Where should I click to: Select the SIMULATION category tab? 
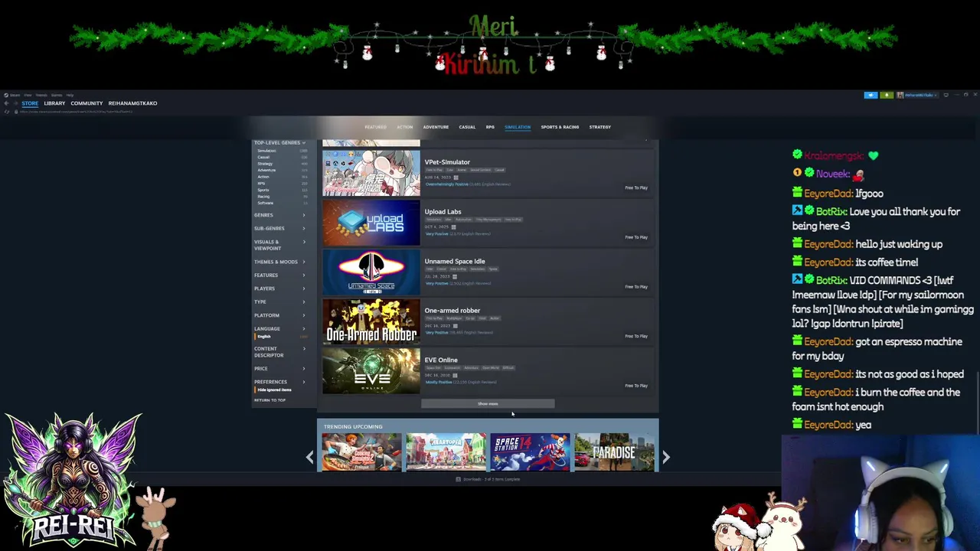pos(518,127)
